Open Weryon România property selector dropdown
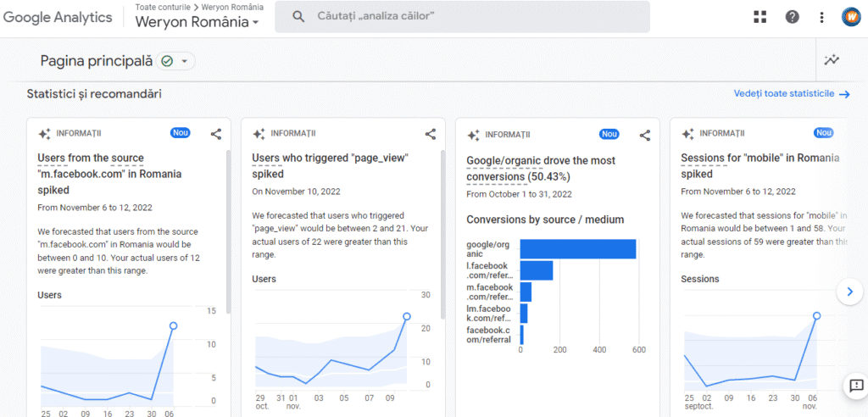The height and width of the screenshot is (417, 868). click(197, 23)
